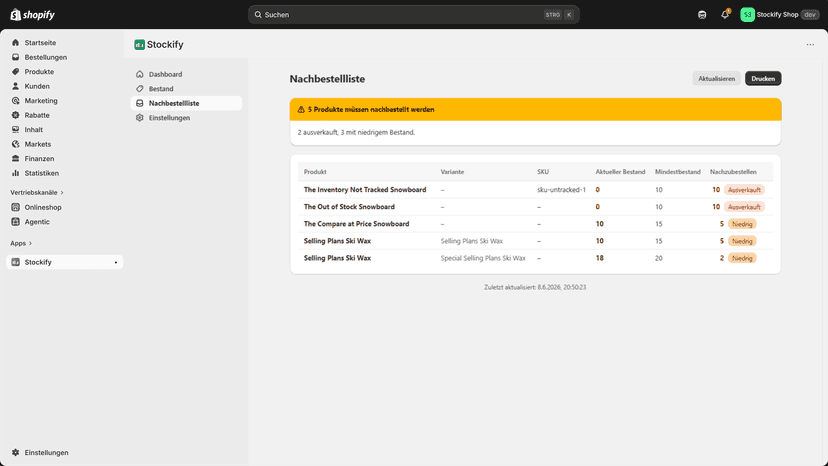This screenshot has height=466, width=828.
Task: Open the Dashboard home icon in Stockify
Action: pos(139,74)
